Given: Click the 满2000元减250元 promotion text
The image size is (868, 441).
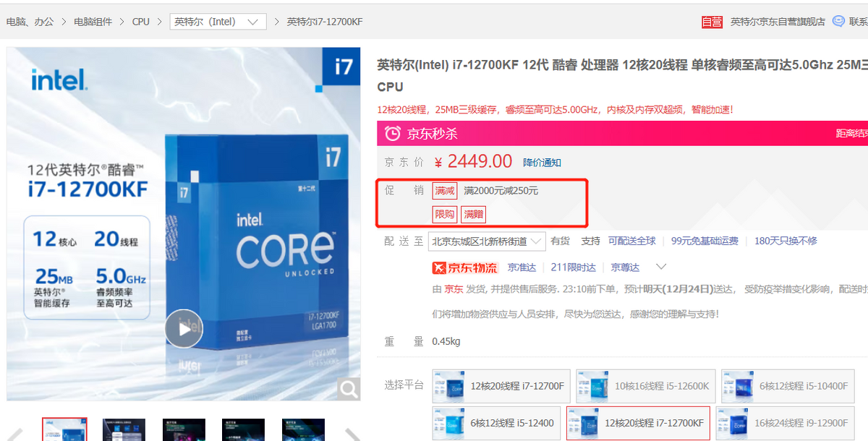Looking at the screenshot, I should pos(501,191).
